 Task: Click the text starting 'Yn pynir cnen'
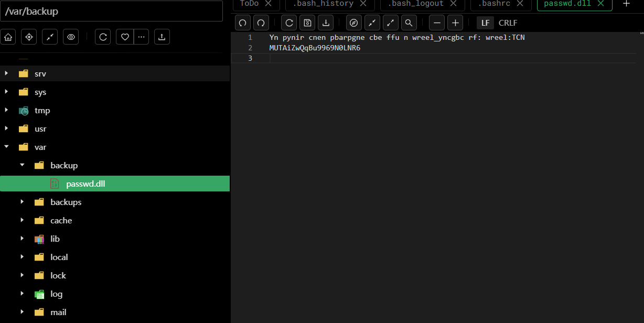[397, 37]
